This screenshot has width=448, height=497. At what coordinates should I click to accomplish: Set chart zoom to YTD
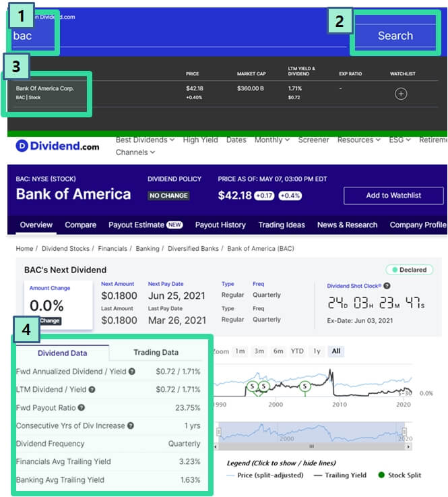point(297,351)
